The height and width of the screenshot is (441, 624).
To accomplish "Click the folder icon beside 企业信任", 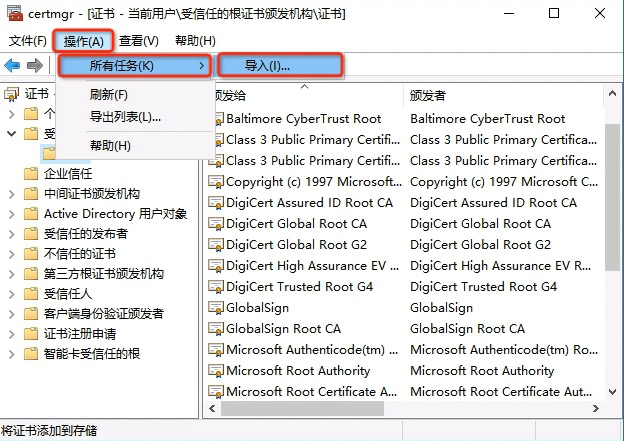I will tap(32, 174).
